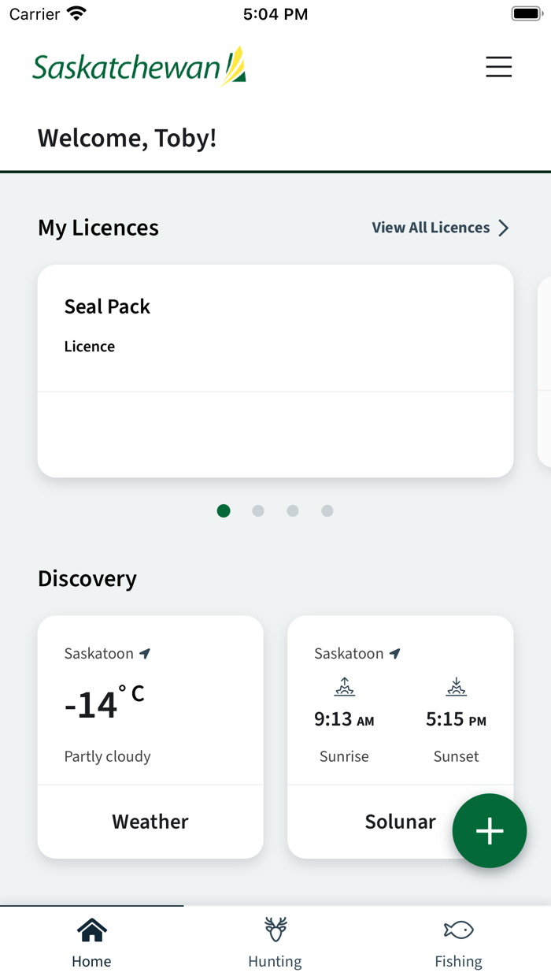This screenshot has width=551, height=980.
Task: Open the Seal Pack licence card
Action: click(x=275, y=371)
